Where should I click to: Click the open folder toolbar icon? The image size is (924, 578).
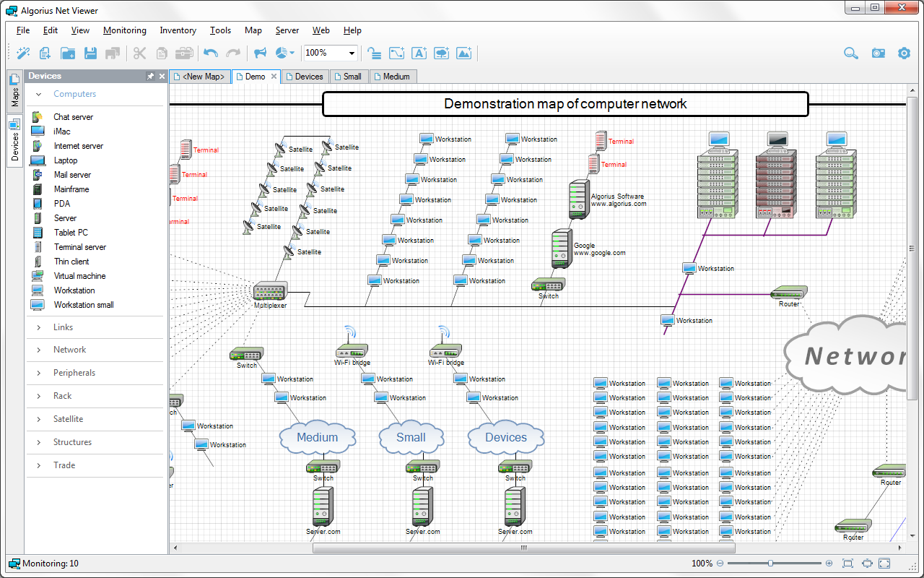pos(68,53)
